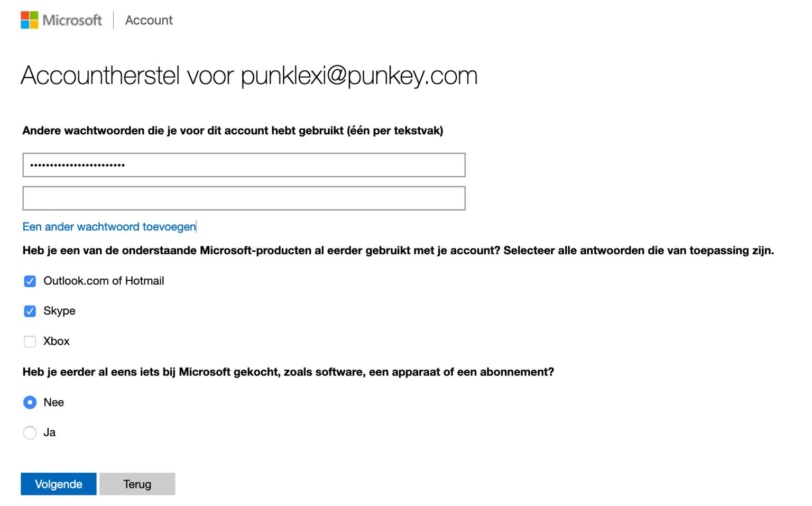Click 'Een ander wachtwoord toevoegen' link

point(109,227)
